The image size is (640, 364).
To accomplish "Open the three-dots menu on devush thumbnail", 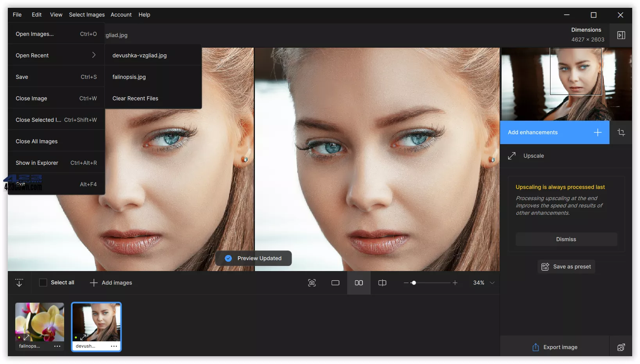I will [114, 346].
